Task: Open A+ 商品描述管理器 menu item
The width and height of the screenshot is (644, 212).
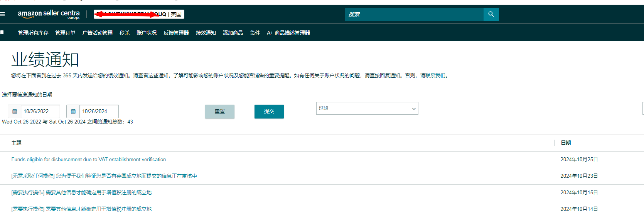Action: [x=288, y=33]
